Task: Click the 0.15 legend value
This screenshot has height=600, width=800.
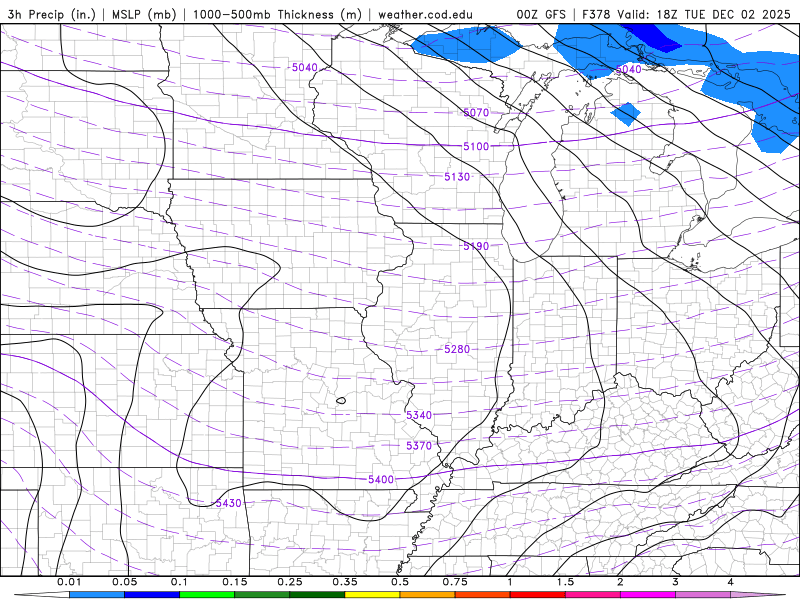Action: point(235,582)
